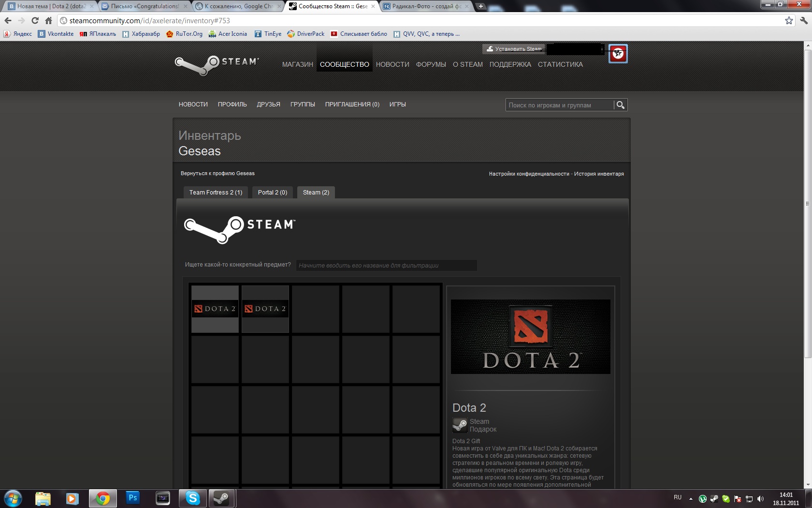Viewport: 812px width, 508px height.
Task: Bookmark this page with the star icon
Action: pos(789,20)
